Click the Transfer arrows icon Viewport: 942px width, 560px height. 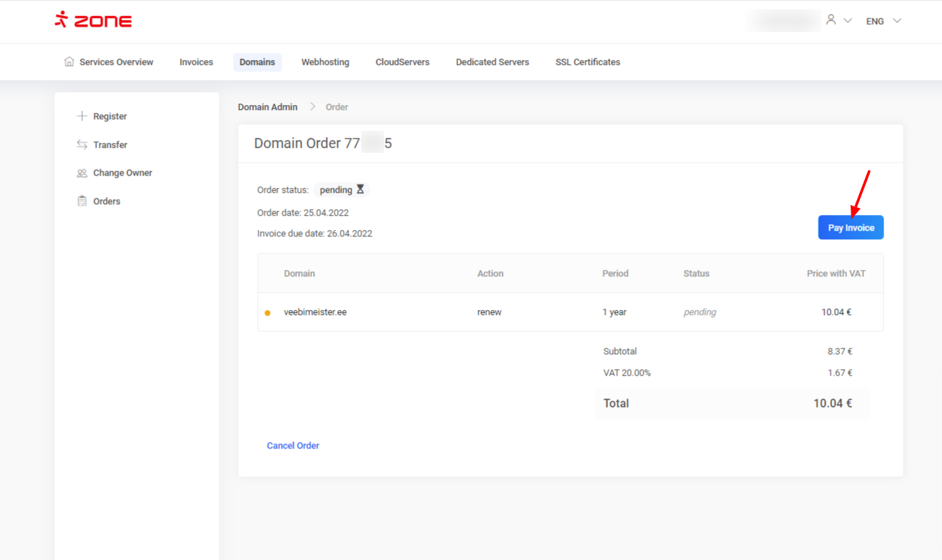pyautogui.click(x=82, y=145)
